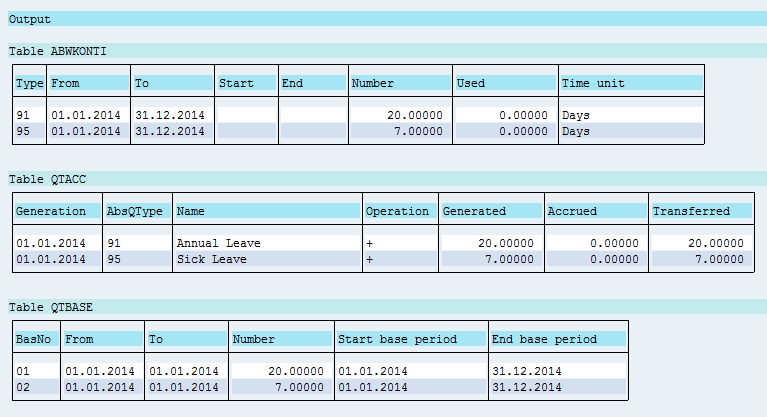Click the BasNo column header

(36, 339)
